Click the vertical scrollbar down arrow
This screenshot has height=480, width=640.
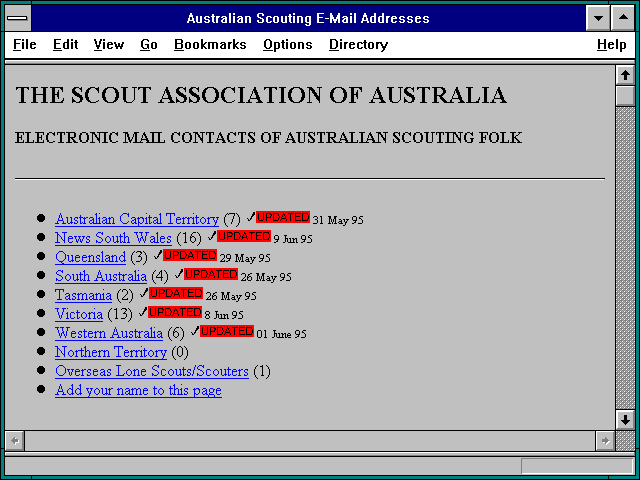click(x=625, y=420)
